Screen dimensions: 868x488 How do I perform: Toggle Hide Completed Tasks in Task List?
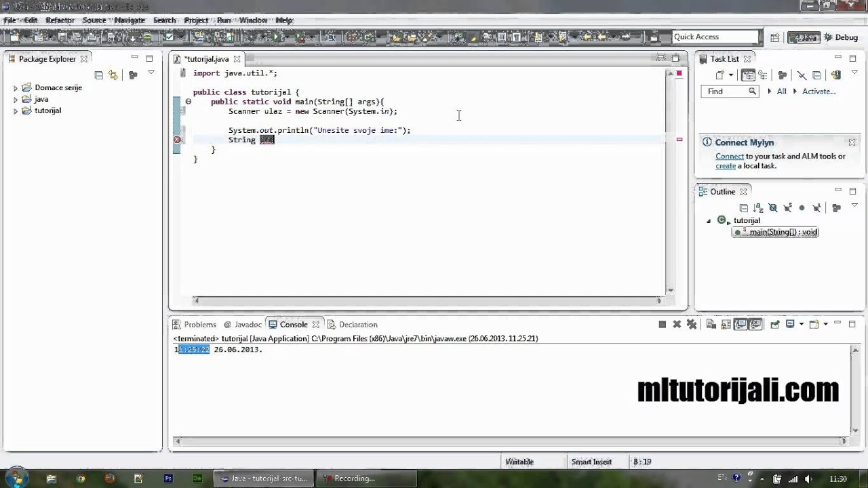pos(802,75)
